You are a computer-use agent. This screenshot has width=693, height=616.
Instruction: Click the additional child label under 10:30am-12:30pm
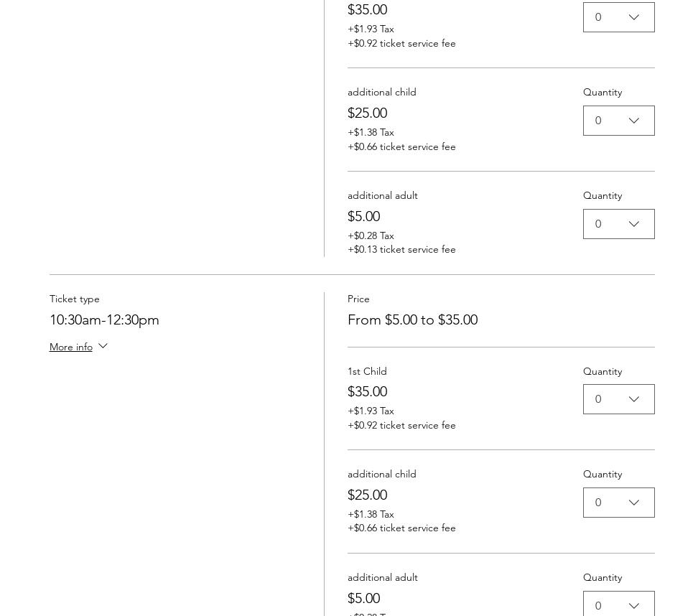(x=381, y=475)
